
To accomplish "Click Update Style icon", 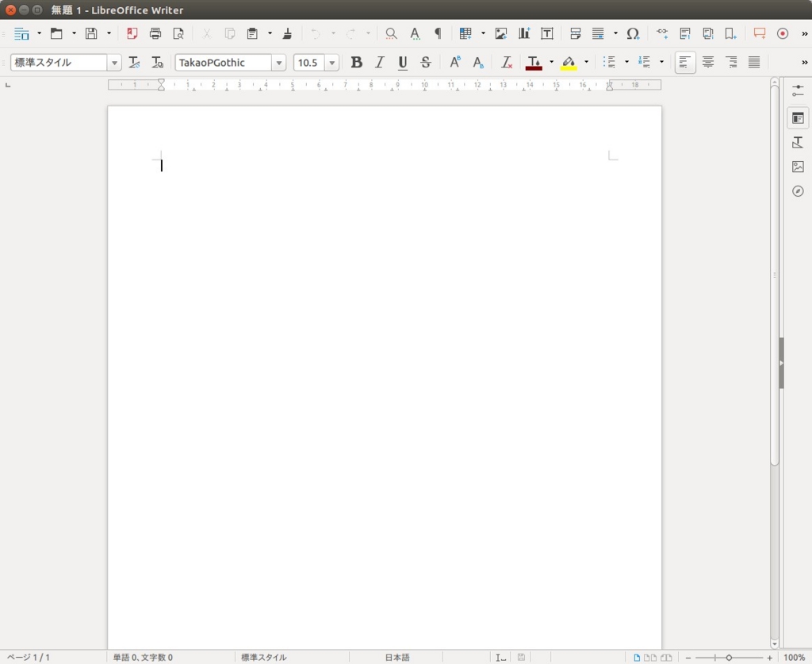I will click(x=134, y=63).
